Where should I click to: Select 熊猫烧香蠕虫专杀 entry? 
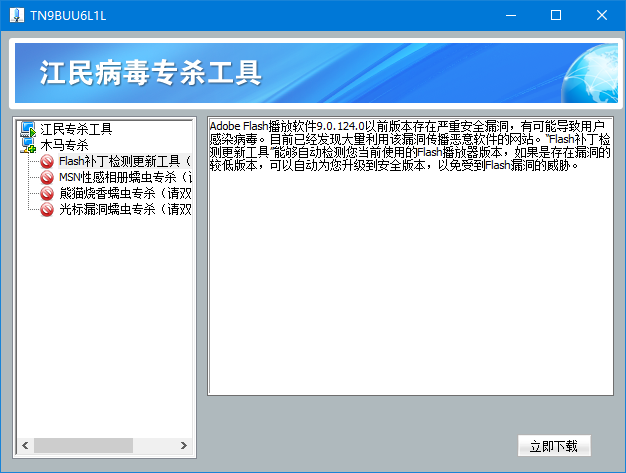coord(125,193)
